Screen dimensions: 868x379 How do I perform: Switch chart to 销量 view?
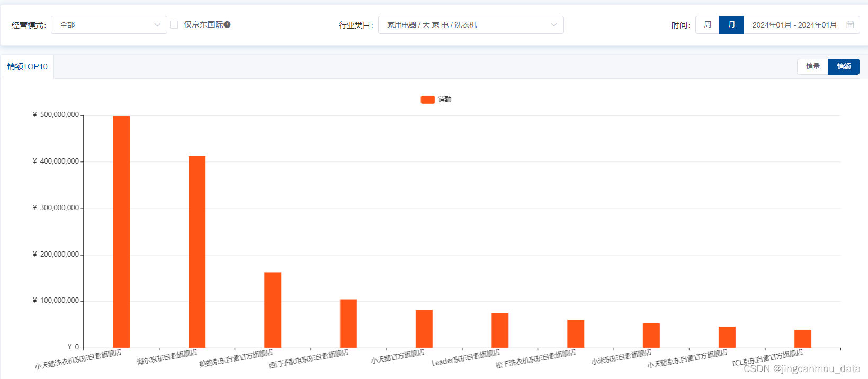[x=812, y=67]
